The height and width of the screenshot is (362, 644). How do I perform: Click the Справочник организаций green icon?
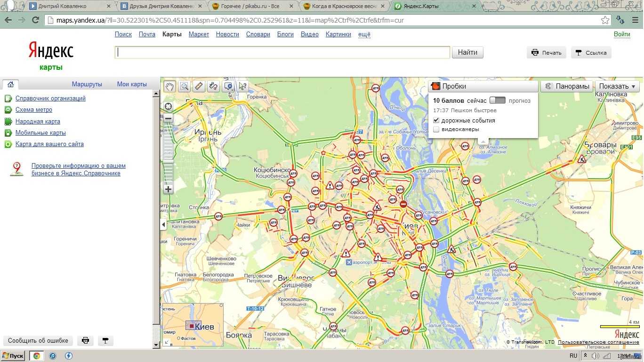point(8,99)
